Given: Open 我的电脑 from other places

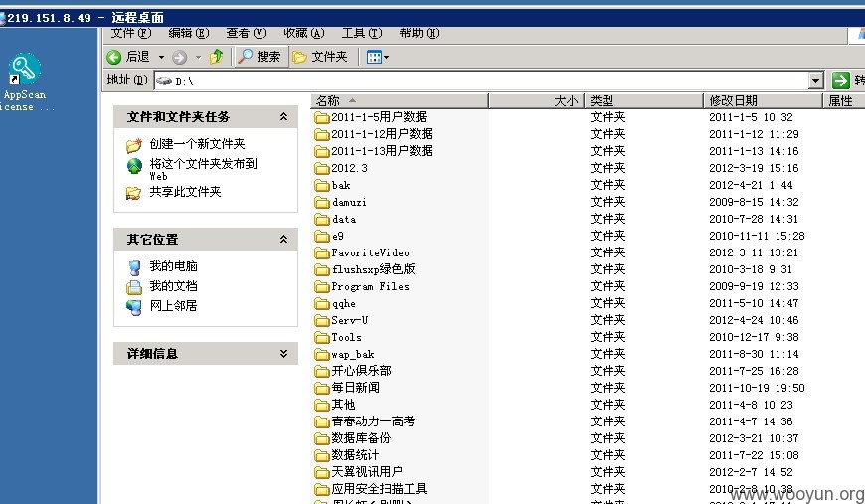Looking at the screenshot, I should [173, 266].
